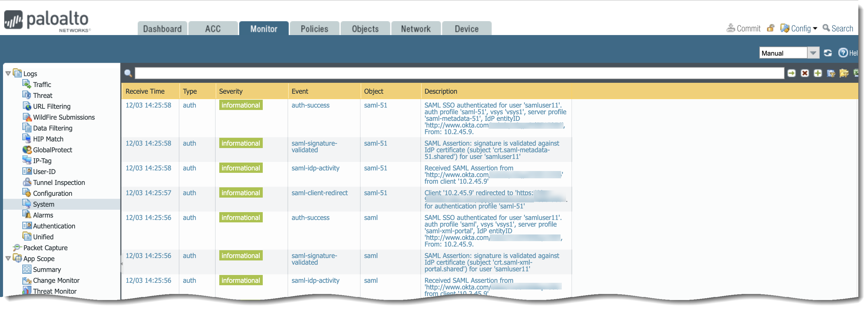Click the App Scope label
The height and width of the screenshot is (310, 868).
(x=39, y=259)
